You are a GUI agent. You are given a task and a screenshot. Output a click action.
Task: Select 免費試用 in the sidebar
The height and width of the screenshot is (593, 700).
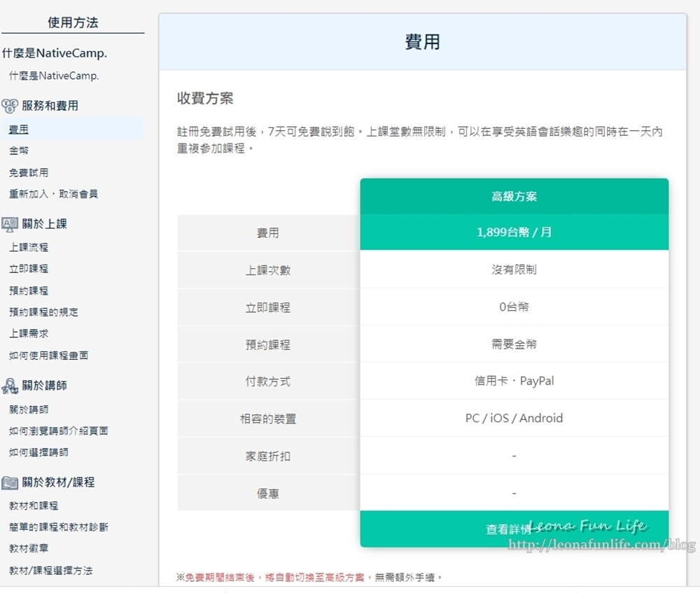[x=29, y=172]
